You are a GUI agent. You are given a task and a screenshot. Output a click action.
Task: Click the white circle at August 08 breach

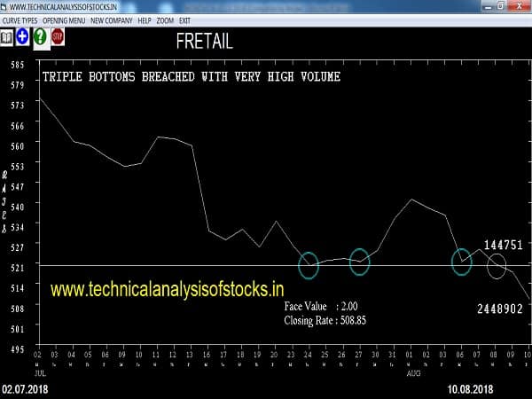[497, 264]
